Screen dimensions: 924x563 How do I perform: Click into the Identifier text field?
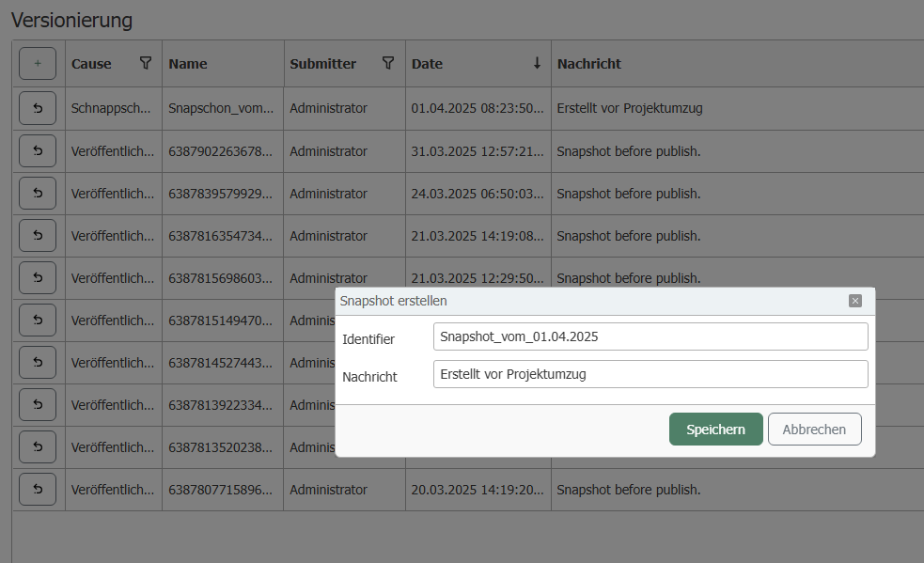pos(650,336)
